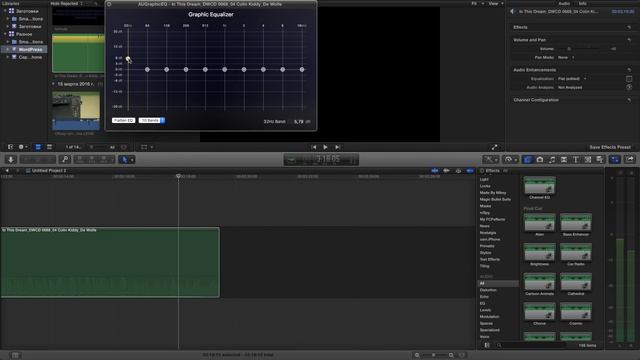
Task: Jump to next edit in viewer
Action: click(337, 147)
